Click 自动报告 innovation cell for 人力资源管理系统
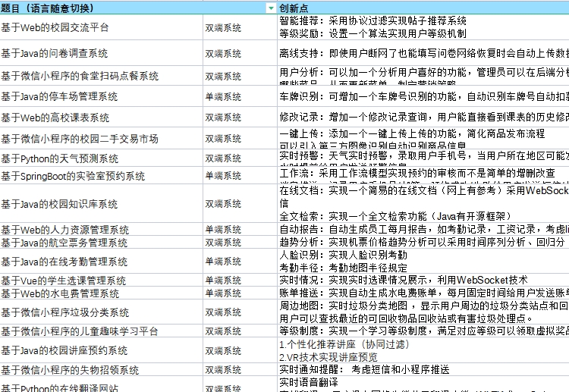Viewport: 569px width, 392px height. 422,229
